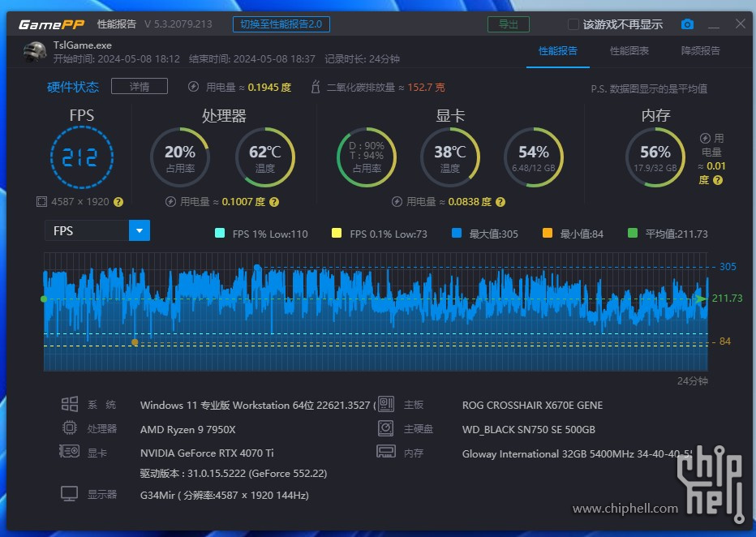Click the motherboard icon
This screenshot has width=756, height=537.
click(386, 404)
